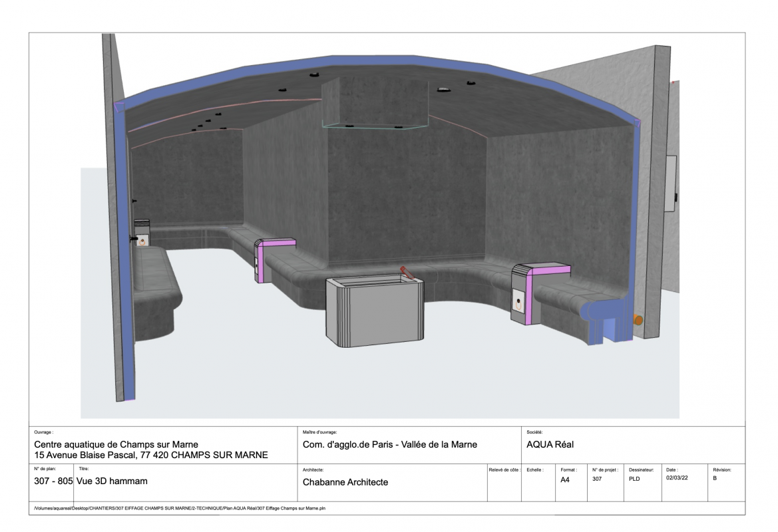Screen dimensions: 778x532
Task: Select the architect name 'Chabanne Architecte'
Action: 345,482
